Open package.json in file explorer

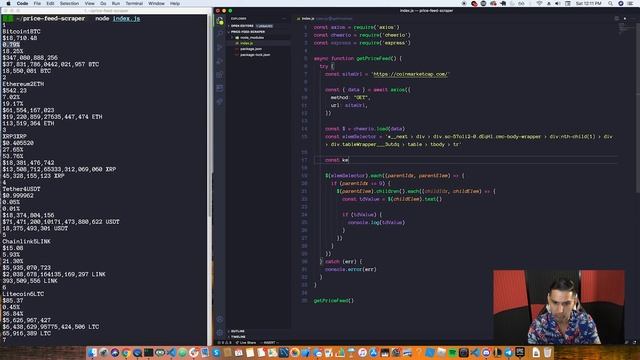point(251,49)
